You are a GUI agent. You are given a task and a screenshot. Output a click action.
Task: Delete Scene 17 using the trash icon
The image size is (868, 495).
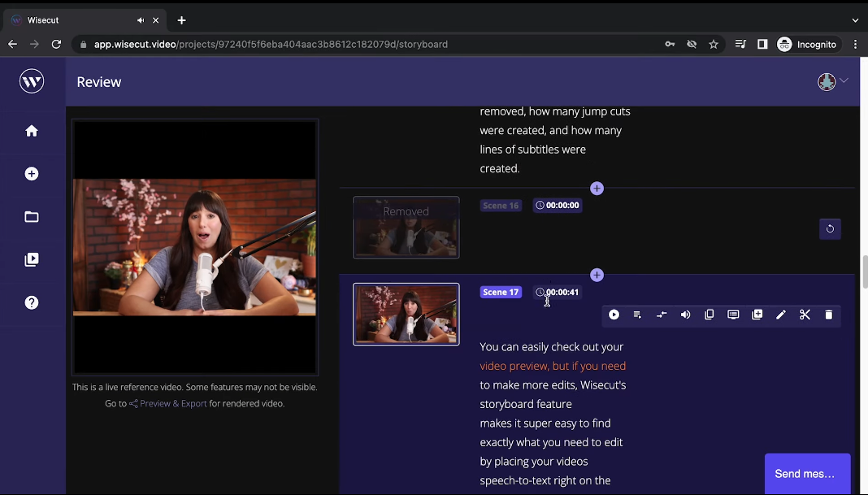828,315
